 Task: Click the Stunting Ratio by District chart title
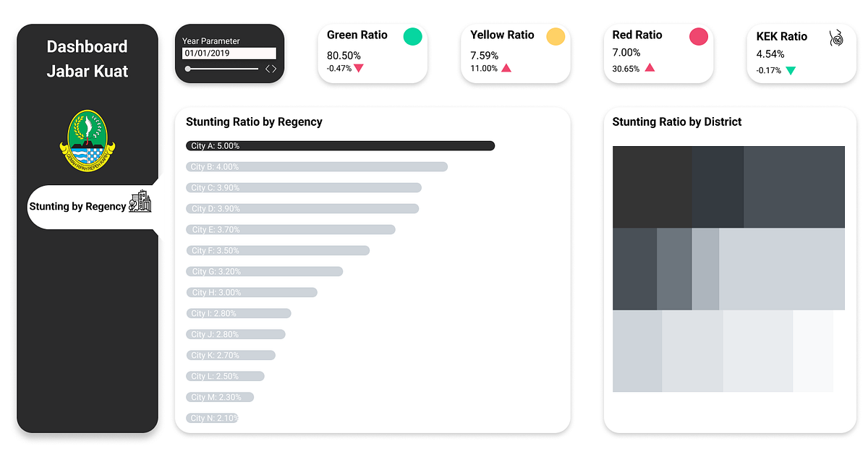676,121
